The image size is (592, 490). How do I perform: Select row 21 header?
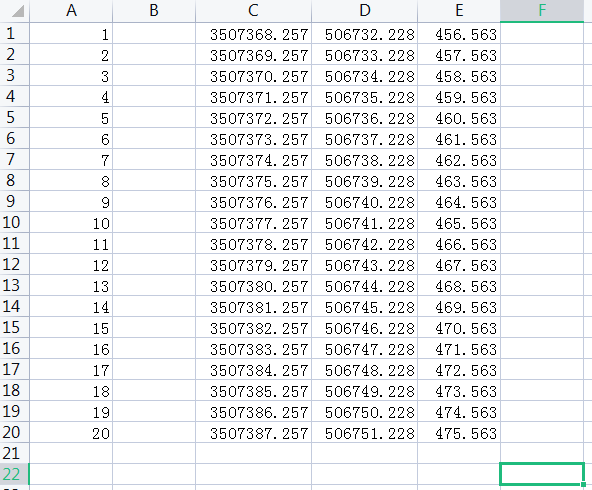click(14, 453)
